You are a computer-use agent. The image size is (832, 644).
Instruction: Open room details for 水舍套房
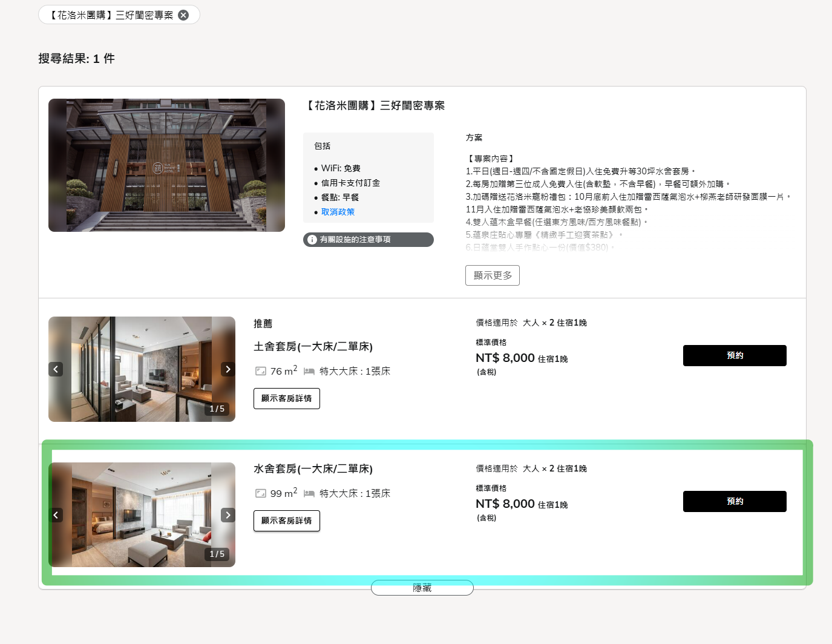(287, 521)
